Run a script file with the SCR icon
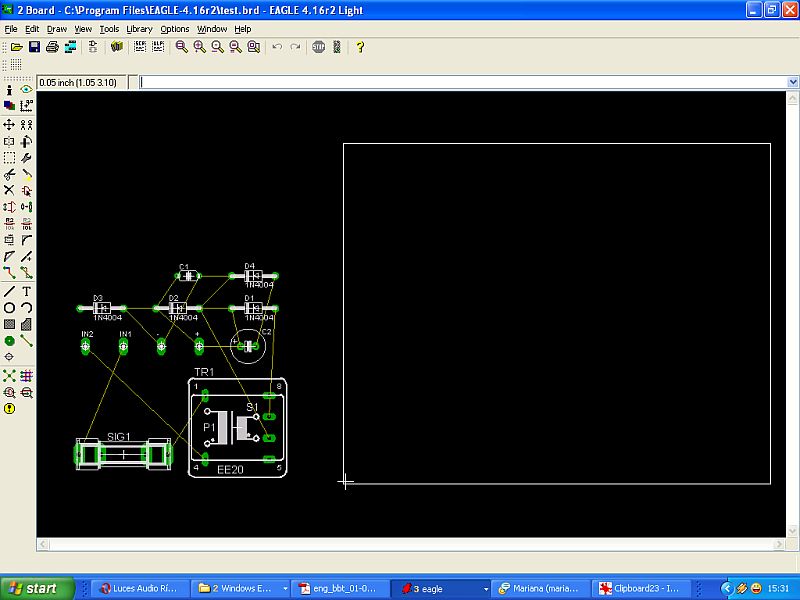Viewport: 800px width, 600px height. coord(140,47)
